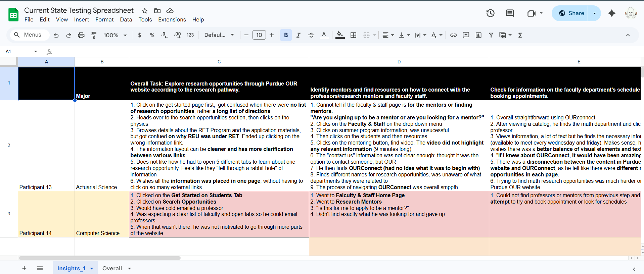Viewport: 644px width, 274px height.
Task: Click the merge cells icon
Action: (x=366, y=35)
